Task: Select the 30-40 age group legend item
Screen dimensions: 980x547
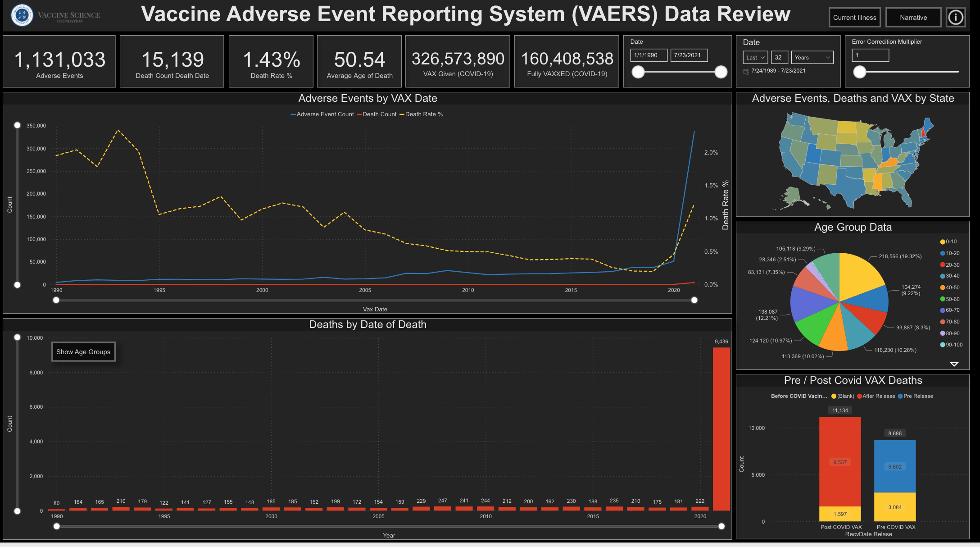Action: [x=950, y=276]
